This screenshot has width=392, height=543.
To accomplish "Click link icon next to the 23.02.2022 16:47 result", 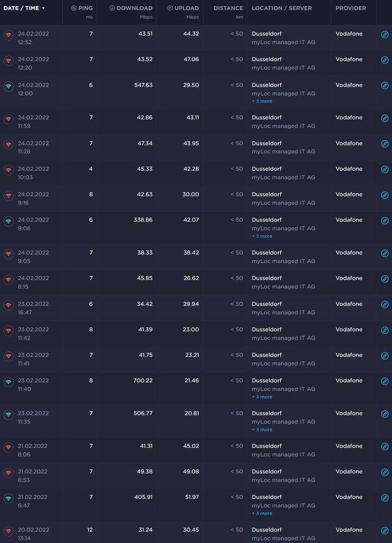I will pos(385,305).
